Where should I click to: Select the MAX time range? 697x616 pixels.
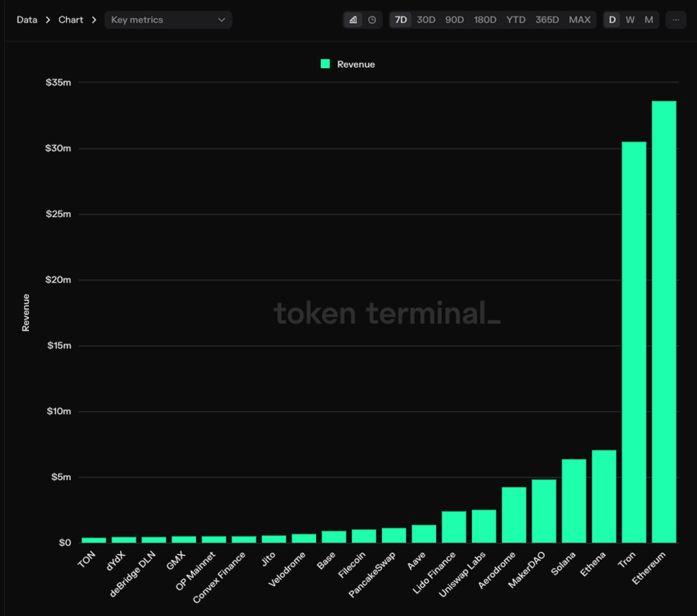(580, 20)
